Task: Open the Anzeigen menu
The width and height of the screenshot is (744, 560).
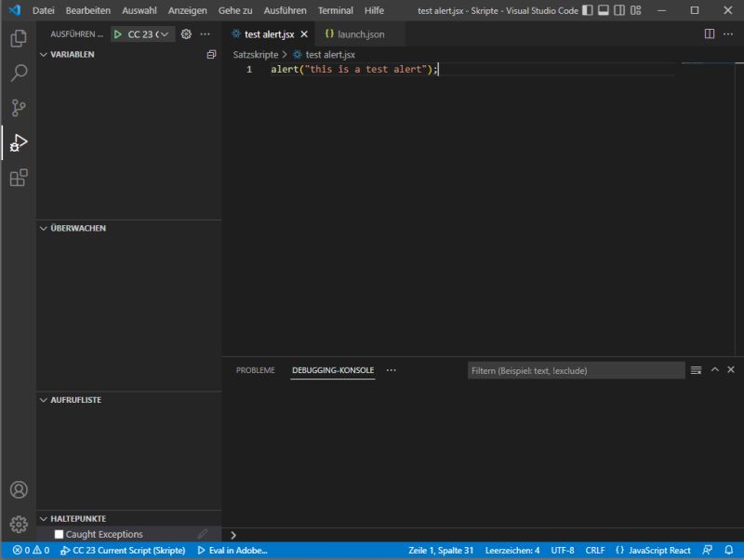Action: [188, 10]
